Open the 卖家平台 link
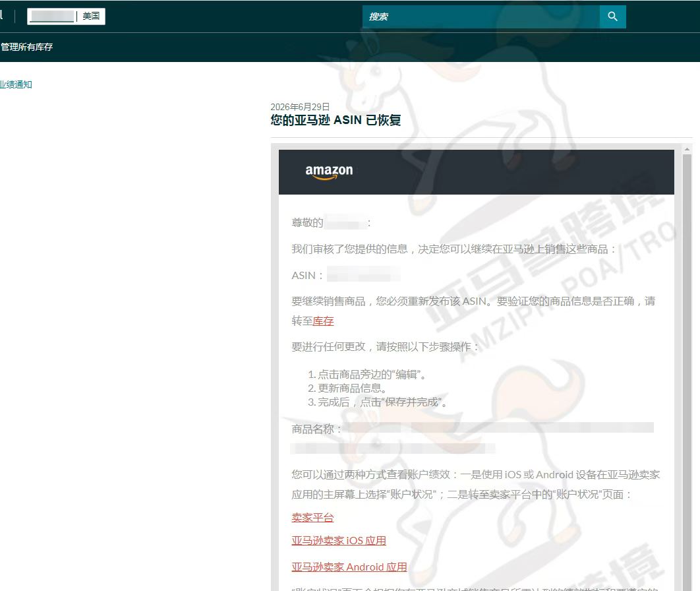This screenshot has width=700, height=591. click(312, 517)
